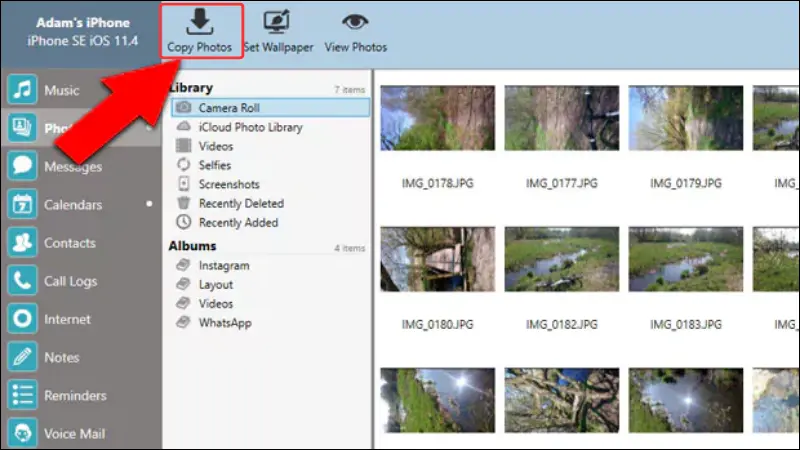
Task: Open the Recently Added label
Action: coord(238,222)
